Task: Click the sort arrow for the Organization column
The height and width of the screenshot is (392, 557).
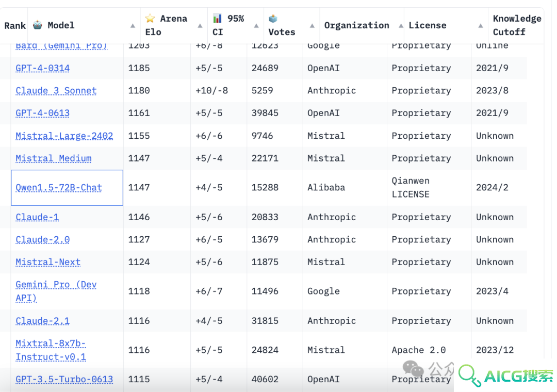Action: [x=401, y=26]
